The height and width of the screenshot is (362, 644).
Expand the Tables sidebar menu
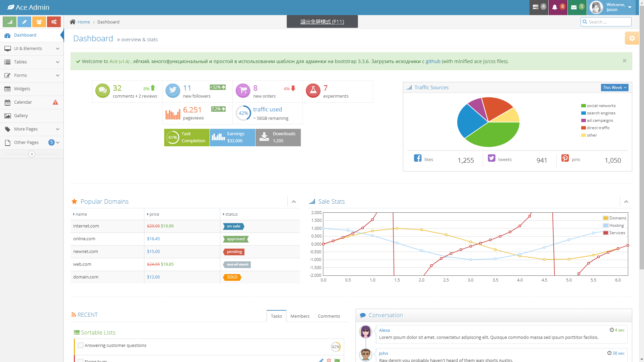pos(32,62)
